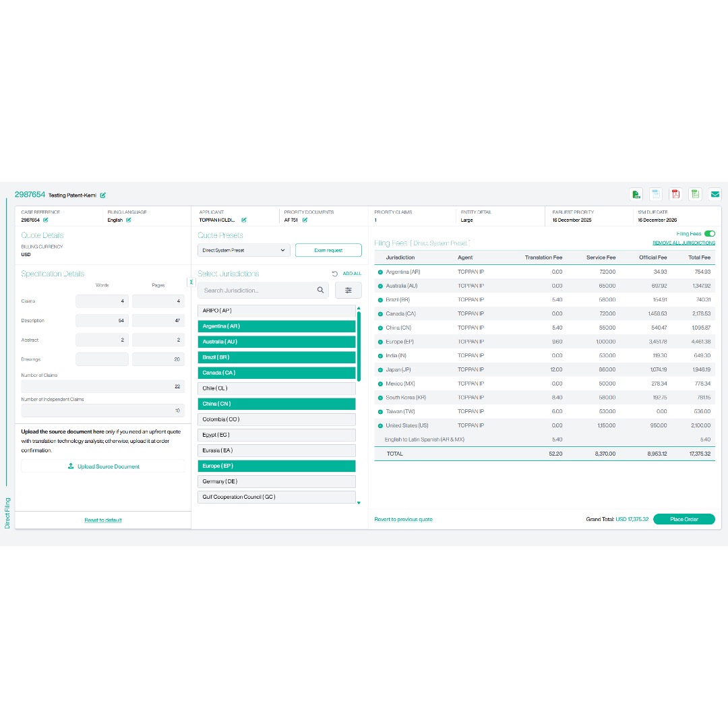Select Germany (DE) from the list
The image size is (728, 728).
click(x=276, y=481)
